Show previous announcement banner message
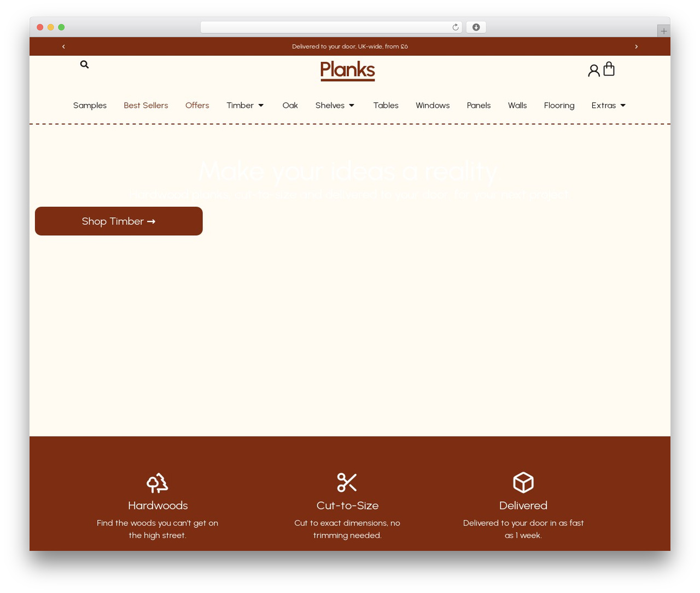This screenshot has width=700, height=593. [63, 46]
